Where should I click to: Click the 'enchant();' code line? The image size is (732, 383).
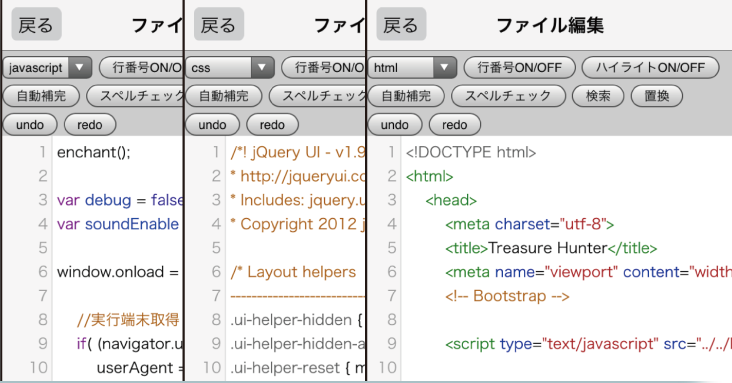click(x=94, y=152)
